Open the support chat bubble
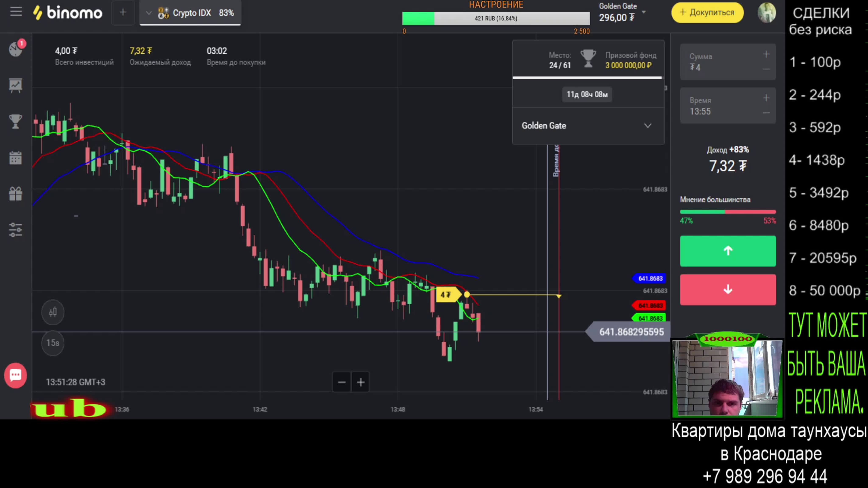Viewport: 868px width, 488px height. [15, 376]
